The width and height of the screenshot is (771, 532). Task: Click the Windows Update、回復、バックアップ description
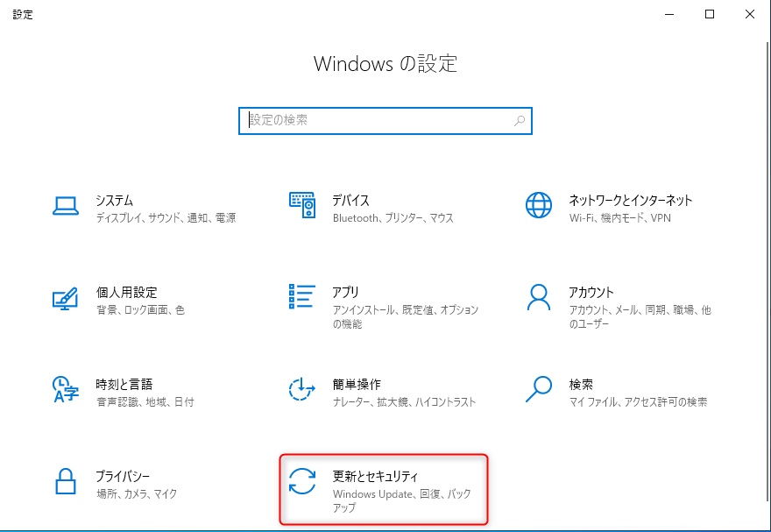click(x=402, y=500)
